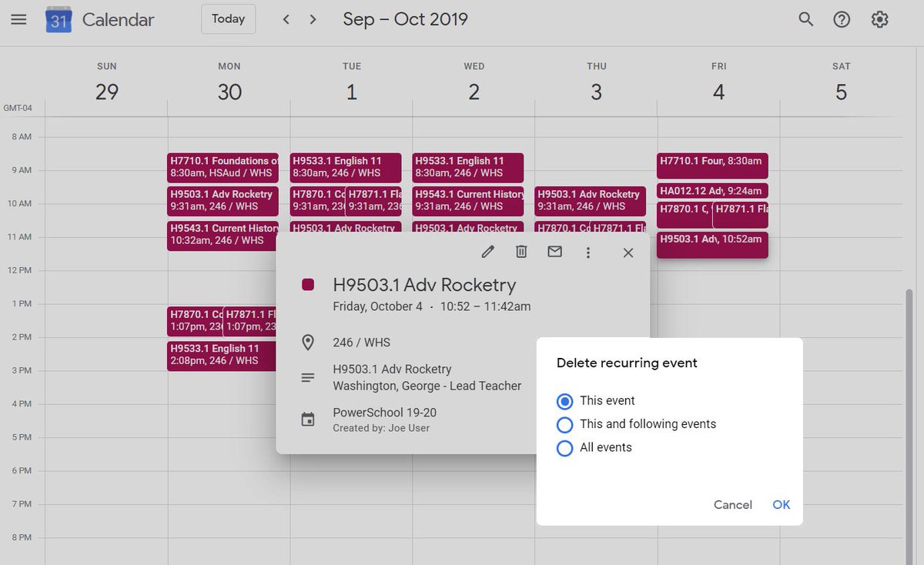This screenshot has width=924, height=565.
Task: Jump to Today
Action: [x=228, y=18]
